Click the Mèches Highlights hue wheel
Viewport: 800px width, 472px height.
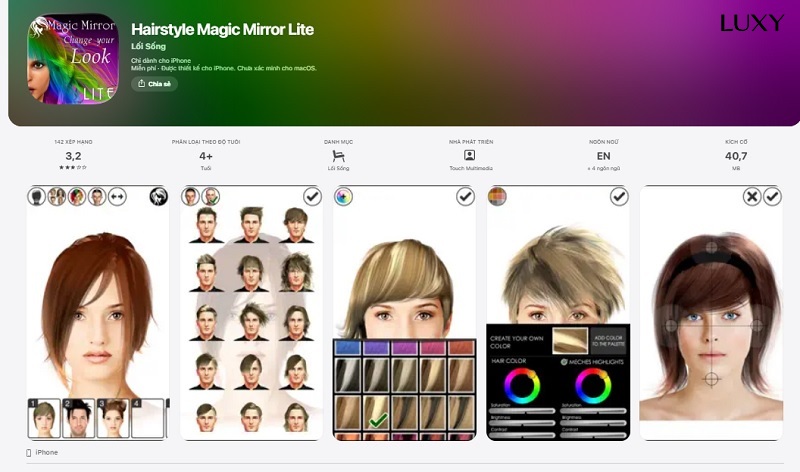(x=593, y=386)
